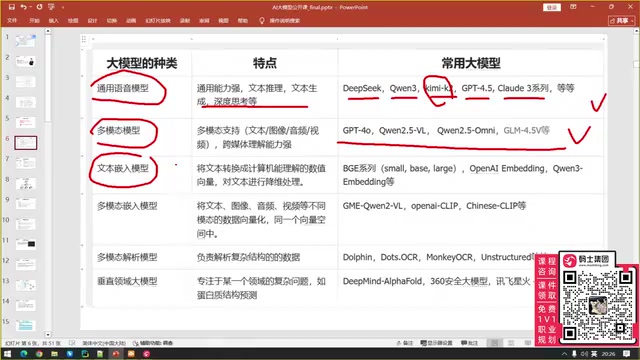Undo the last action

(23, 7)
